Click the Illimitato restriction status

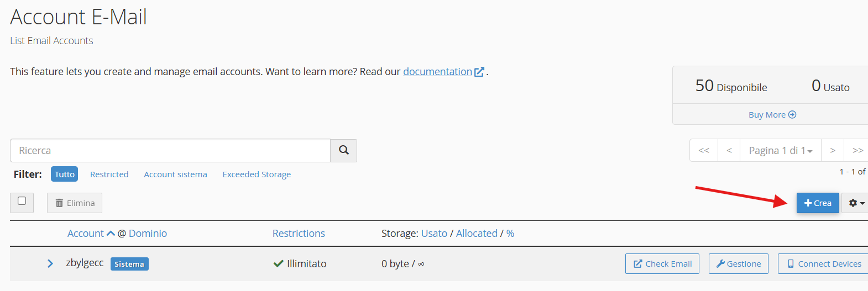[x=300, y=264]
